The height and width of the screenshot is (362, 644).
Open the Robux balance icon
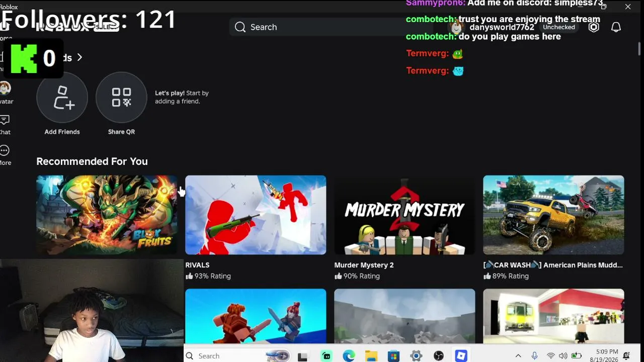594,27
